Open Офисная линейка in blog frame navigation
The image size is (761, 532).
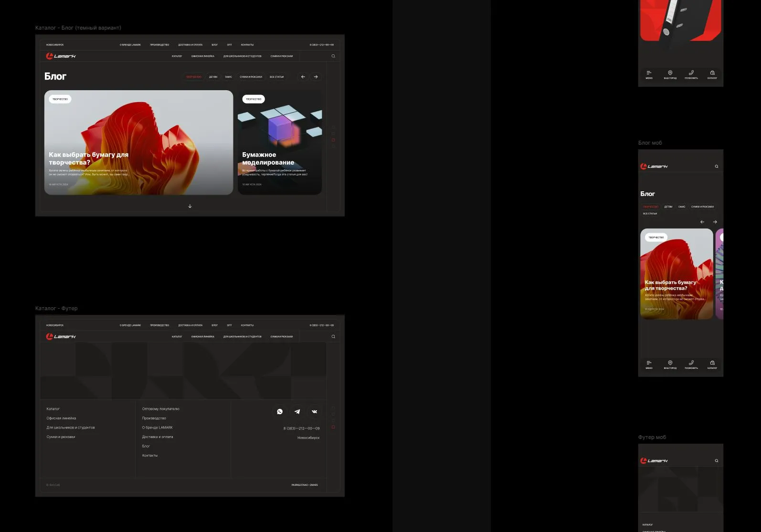(202, 56)
